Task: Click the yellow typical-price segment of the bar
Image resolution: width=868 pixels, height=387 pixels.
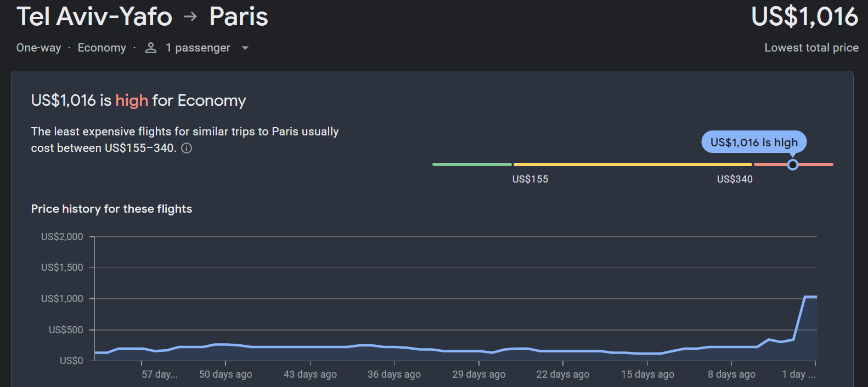Action: (x=633, y=164)
